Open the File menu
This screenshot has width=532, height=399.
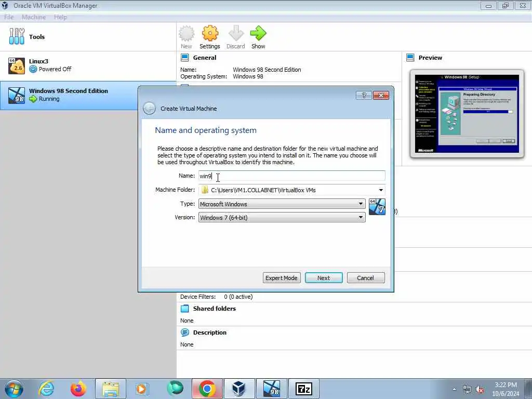[x=9, y=17]
